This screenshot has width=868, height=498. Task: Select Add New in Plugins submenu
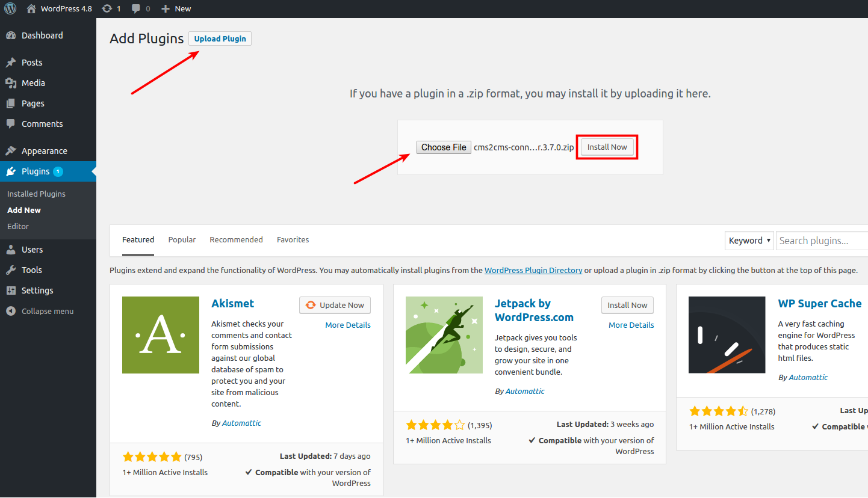pos(24,210)
